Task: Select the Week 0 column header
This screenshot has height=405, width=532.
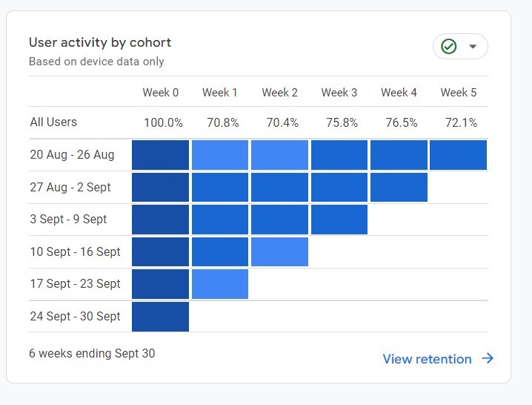Action: coord(161,93)
